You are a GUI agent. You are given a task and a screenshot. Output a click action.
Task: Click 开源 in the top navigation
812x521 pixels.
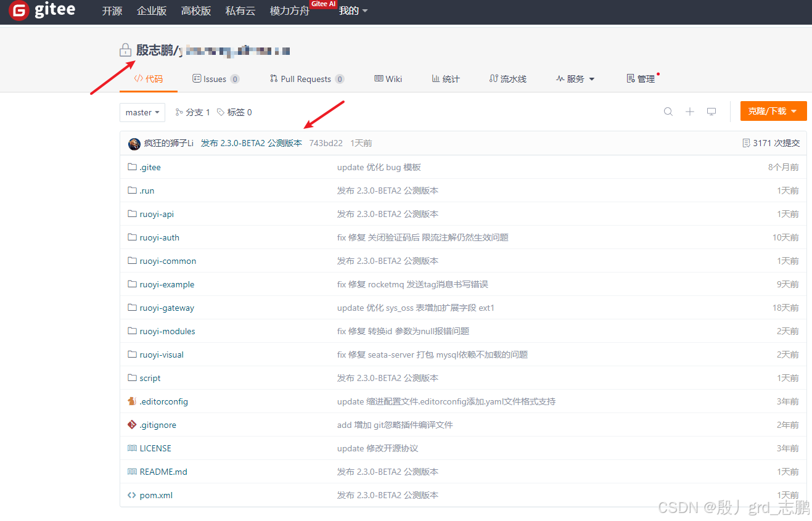(112, 10)
